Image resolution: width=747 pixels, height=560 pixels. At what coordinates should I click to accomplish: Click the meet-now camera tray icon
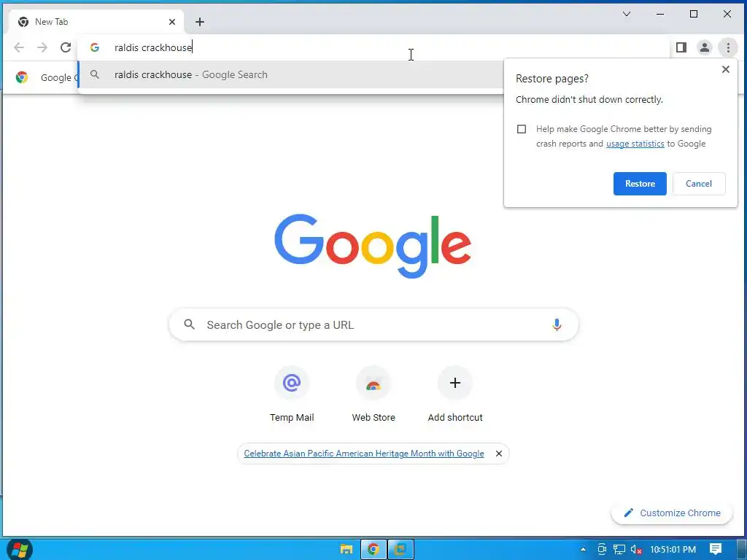(x=602, y=550)
